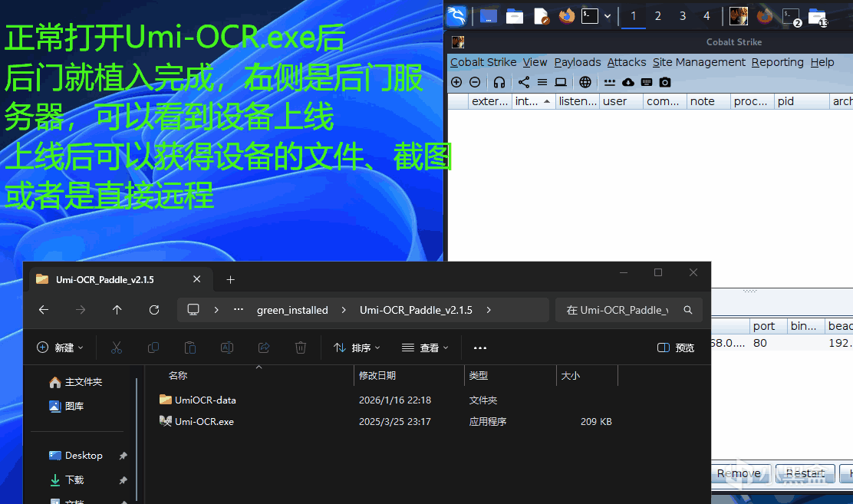Open Listeners via headphones icon
This screenshot has height=504, width=853.
[x=499, y=82]
